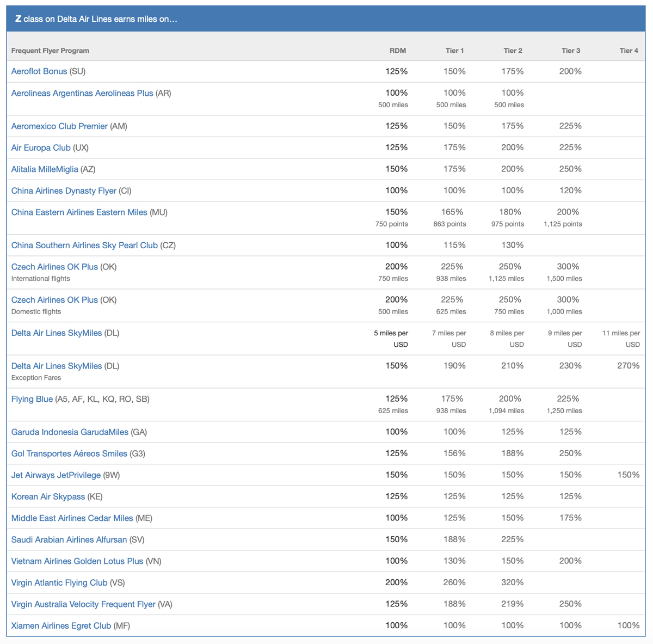The height and width of the screenshot is (644, 653).
Task: Click the 'Frequent Flyer Program' column header
Action: pyautogui.click(x=50, y=51)
